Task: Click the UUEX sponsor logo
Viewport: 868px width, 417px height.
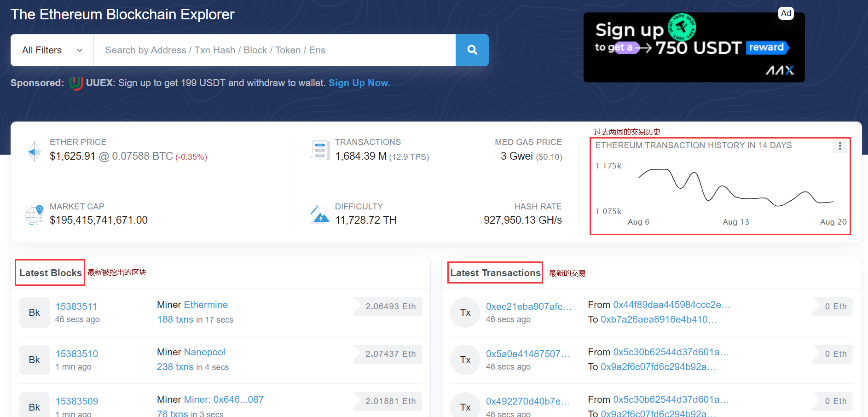Action: [76, 83]
